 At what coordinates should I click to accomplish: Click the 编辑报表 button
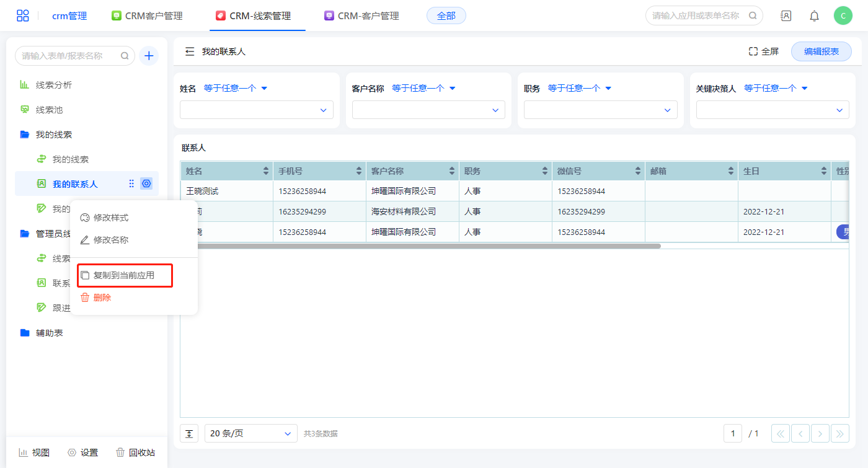click(x=821, y=51)
